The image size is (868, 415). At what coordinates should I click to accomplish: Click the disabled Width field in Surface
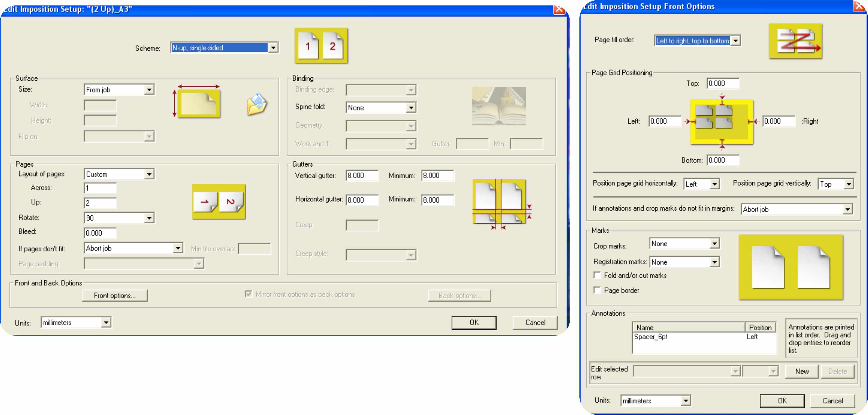(100, 105)
